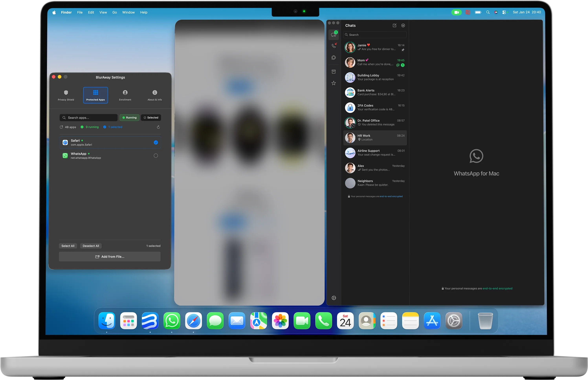The image size is (588, 380).
Task: Switch to the Privacy Shield tab
Action: point(66,95)
